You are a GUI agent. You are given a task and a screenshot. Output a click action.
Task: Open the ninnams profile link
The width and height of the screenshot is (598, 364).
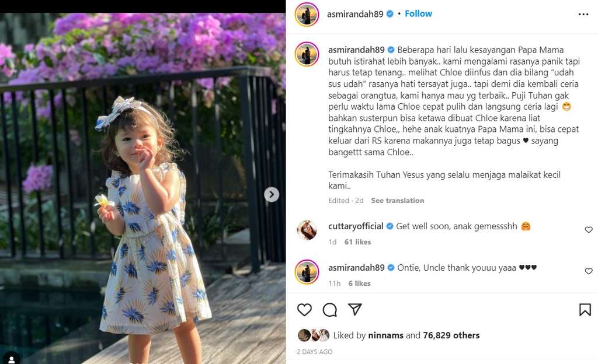click(385, 335)
